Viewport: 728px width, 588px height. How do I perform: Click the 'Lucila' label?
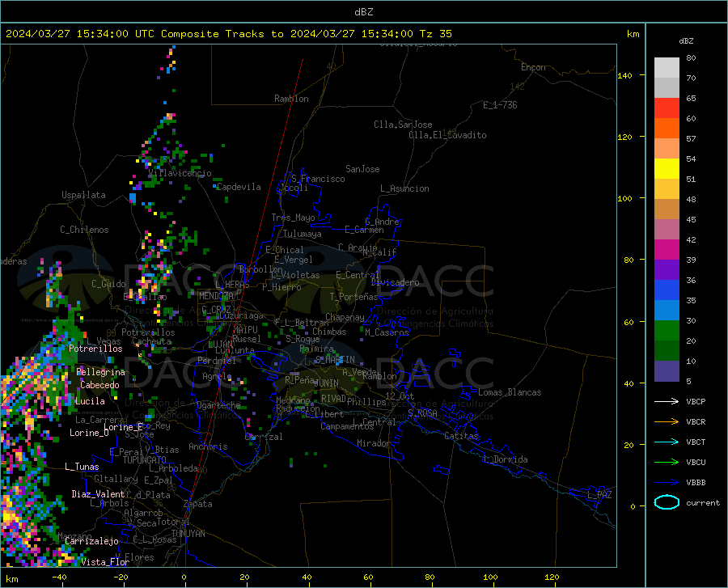(90, 401)
